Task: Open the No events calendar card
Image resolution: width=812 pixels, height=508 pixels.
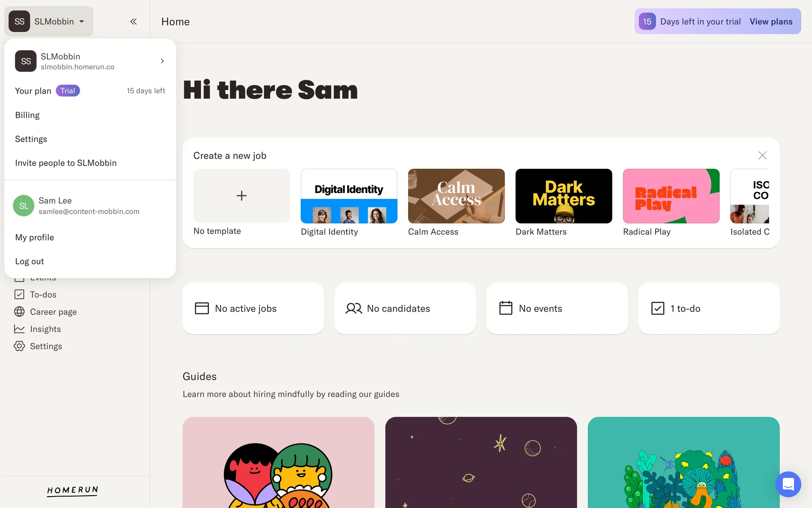Action: pyautogui.click(x=557, y=309)
